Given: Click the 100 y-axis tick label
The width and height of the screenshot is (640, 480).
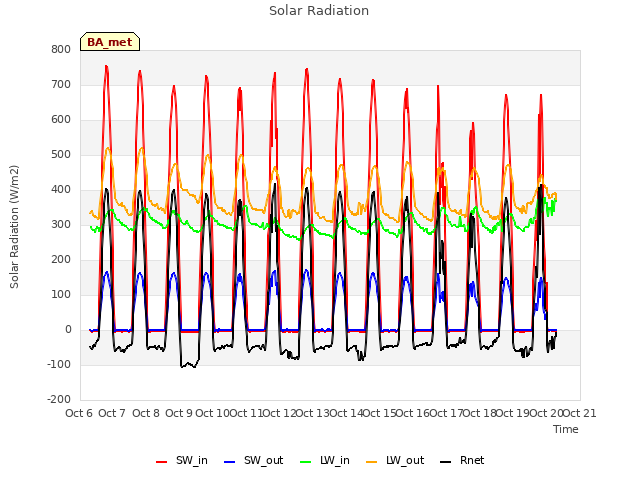Looking at the screenshot, I should point(61,294).
